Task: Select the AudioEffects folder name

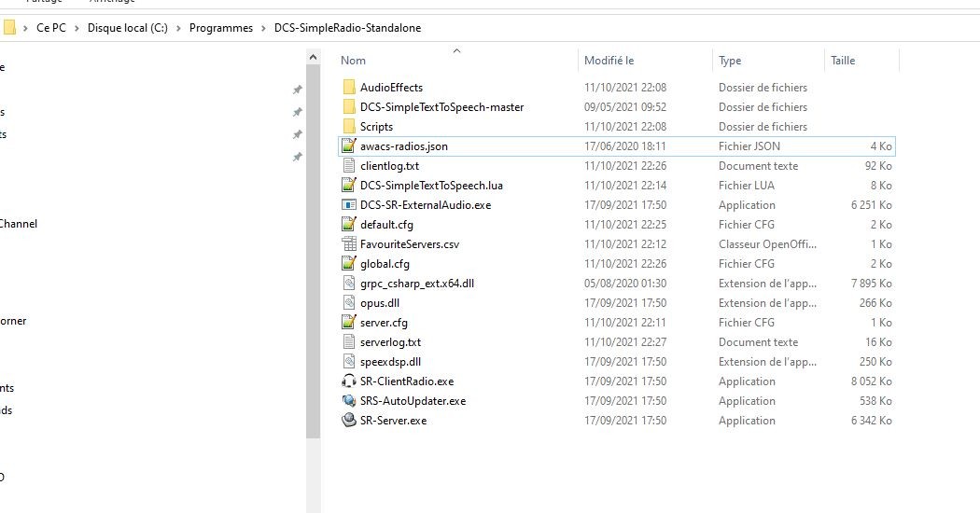Action: [x=391, y=88]
